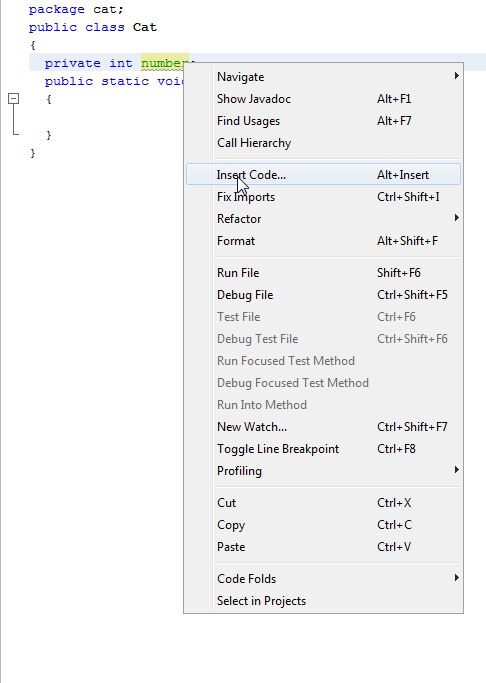486x683 pixels.
Task: Click the highlighted number variable in code
Action: [162, 63]
